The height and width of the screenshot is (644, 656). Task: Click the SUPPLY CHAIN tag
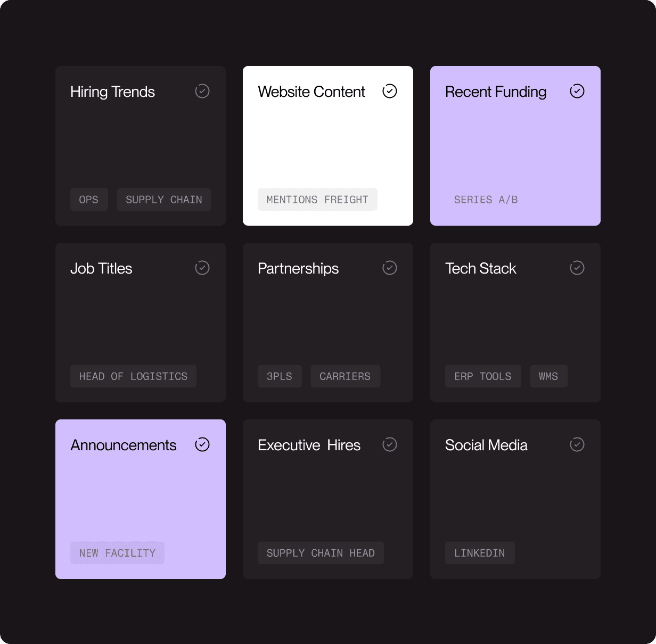coord(164,200)
